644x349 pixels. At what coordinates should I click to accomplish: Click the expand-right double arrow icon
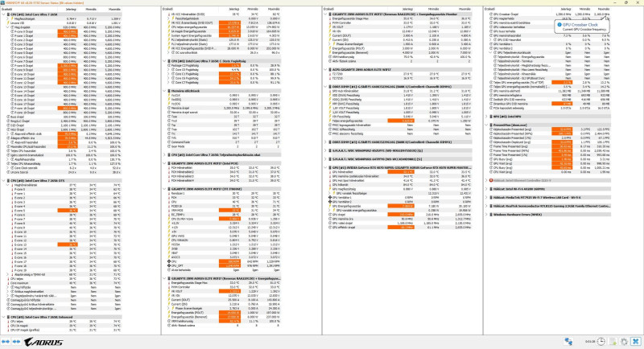tap(16, 342)
